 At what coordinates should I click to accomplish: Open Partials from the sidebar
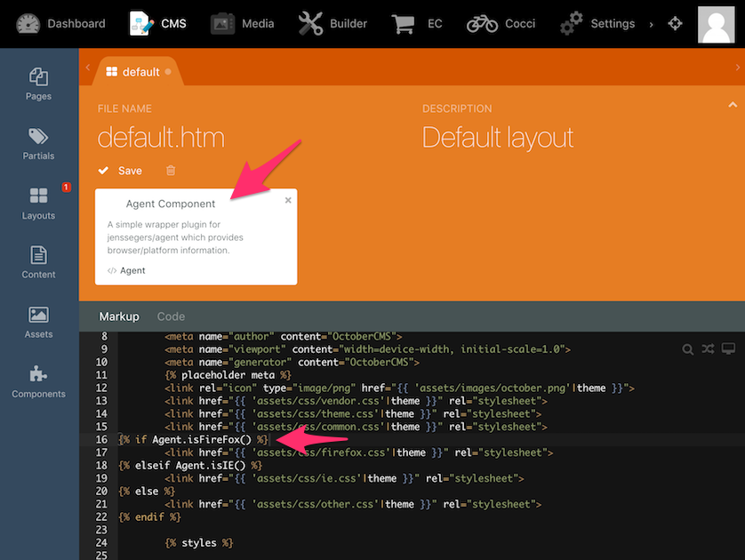[x=38, y=144]
